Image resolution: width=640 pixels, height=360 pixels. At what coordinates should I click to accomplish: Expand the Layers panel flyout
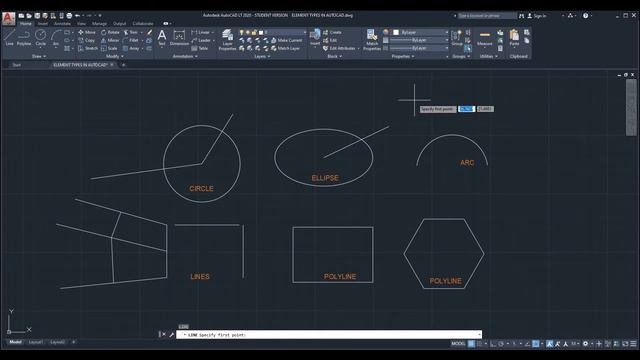[x=262, y=56]
